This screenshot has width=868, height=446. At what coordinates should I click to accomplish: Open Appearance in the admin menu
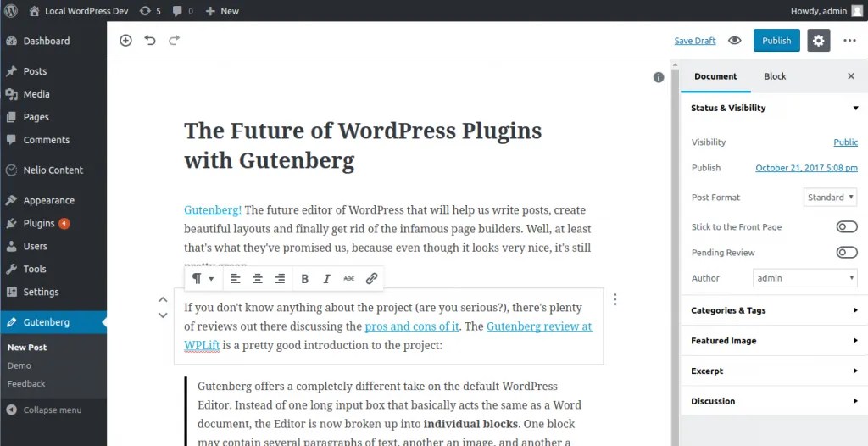point(53,201)
